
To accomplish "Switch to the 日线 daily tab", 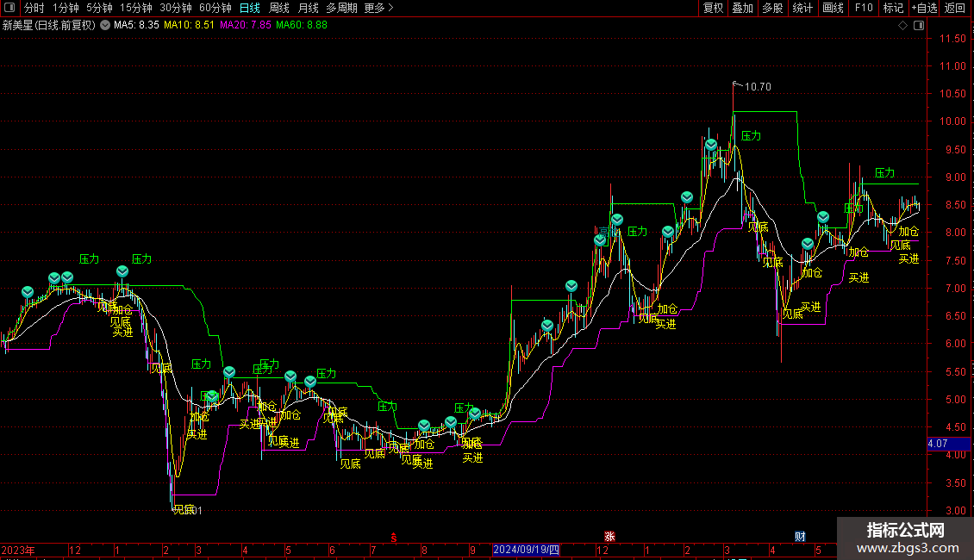I will point(250,8).
